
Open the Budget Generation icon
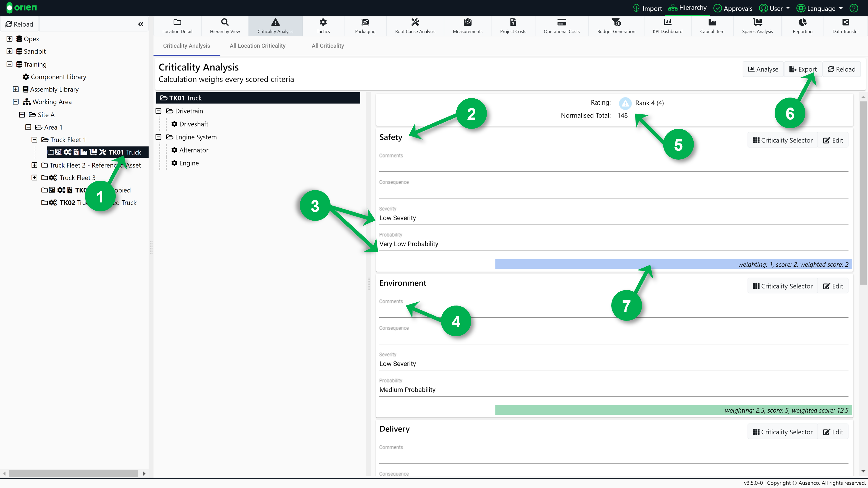[616, 22]
